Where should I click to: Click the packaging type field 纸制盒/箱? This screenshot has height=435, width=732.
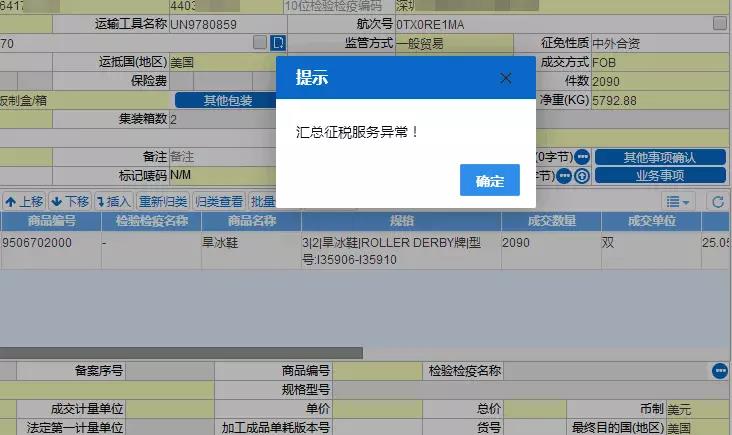(84, 100)
